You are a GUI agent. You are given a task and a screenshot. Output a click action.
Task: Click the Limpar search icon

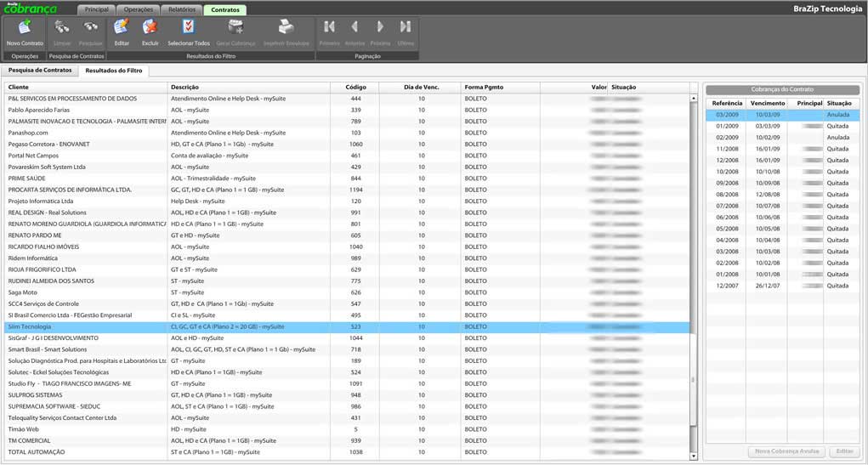pyautogui.click(x=62, y=27)
